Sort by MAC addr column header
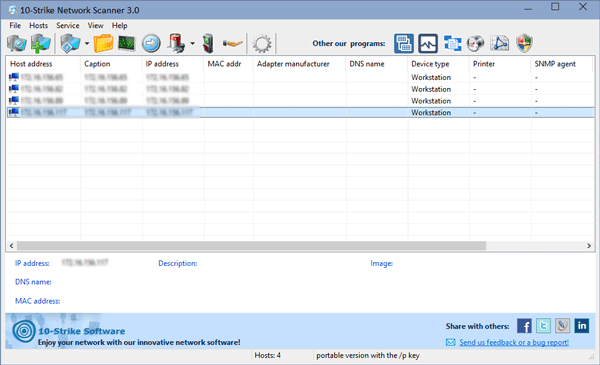Viewport: 600px width, 365px height. (x=228, y=64)
